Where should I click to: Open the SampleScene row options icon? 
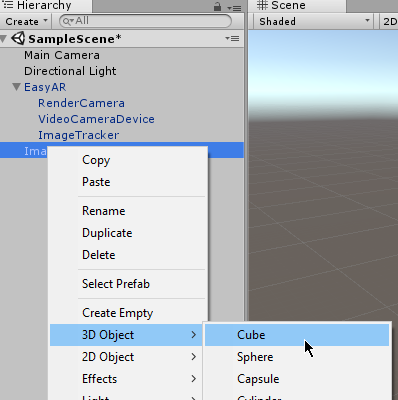point(232,39)
